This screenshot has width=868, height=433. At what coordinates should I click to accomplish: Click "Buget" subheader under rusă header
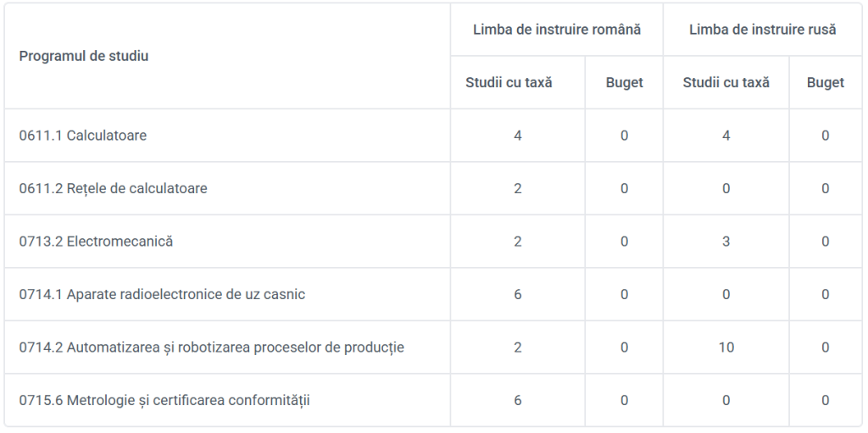[825, 83]
